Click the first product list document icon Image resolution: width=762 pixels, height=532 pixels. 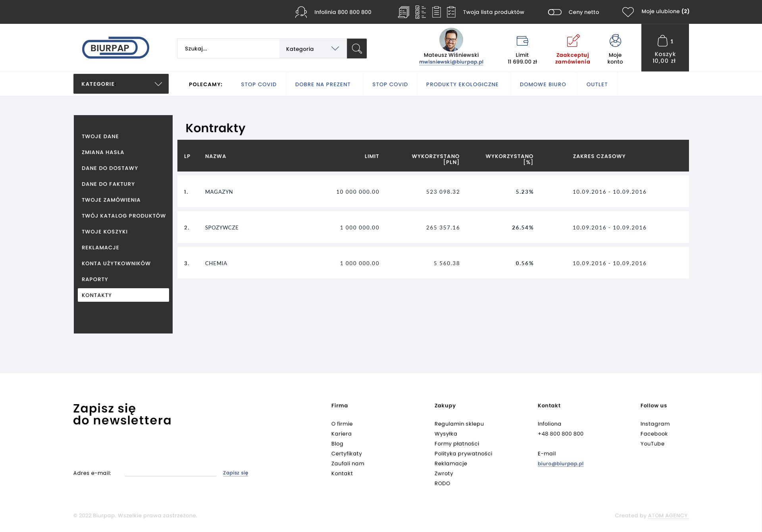403,12
